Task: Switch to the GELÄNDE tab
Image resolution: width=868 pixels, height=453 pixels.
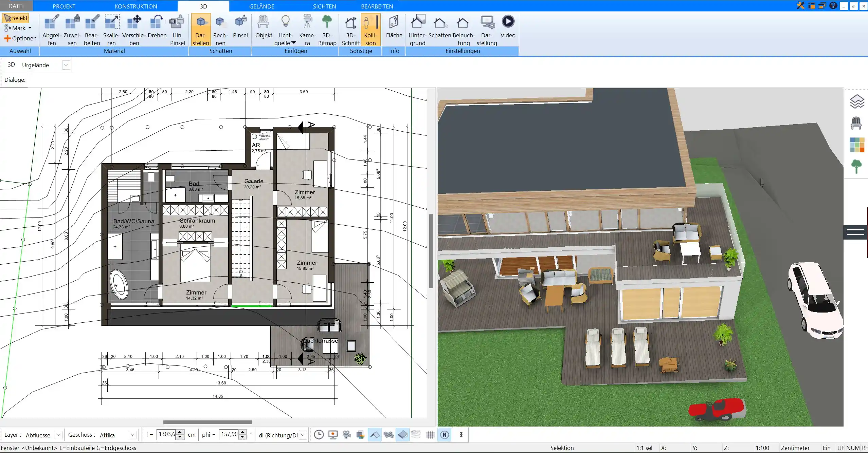Action: click(261, 6)
